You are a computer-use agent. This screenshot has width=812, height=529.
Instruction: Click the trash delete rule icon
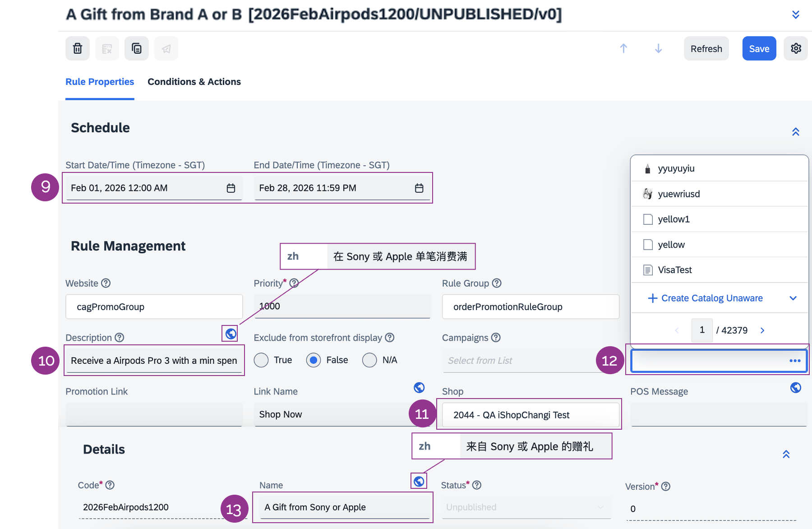pos(78,48)
